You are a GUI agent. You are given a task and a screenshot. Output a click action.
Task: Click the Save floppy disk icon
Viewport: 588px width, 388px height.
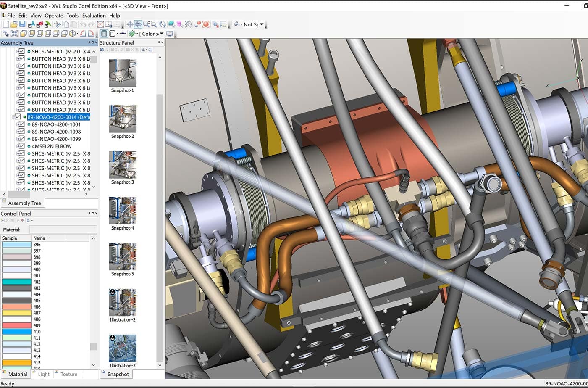coord(22,24)
